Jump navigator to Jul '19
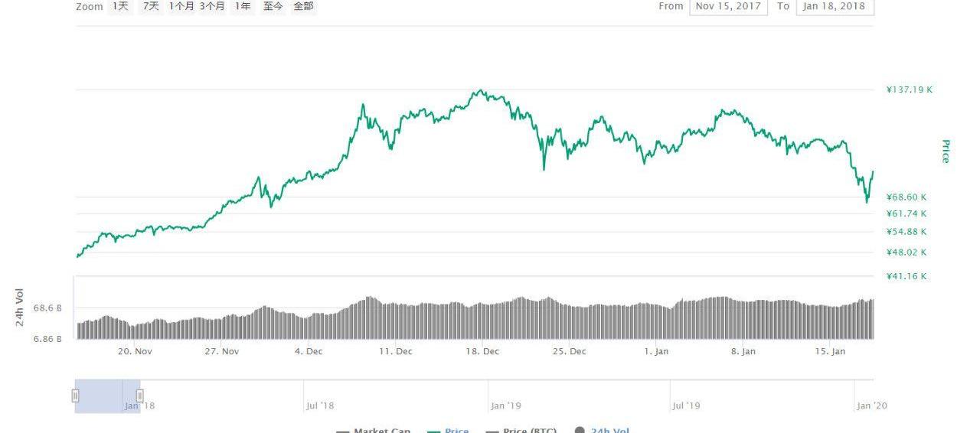 tap(685, 405)
